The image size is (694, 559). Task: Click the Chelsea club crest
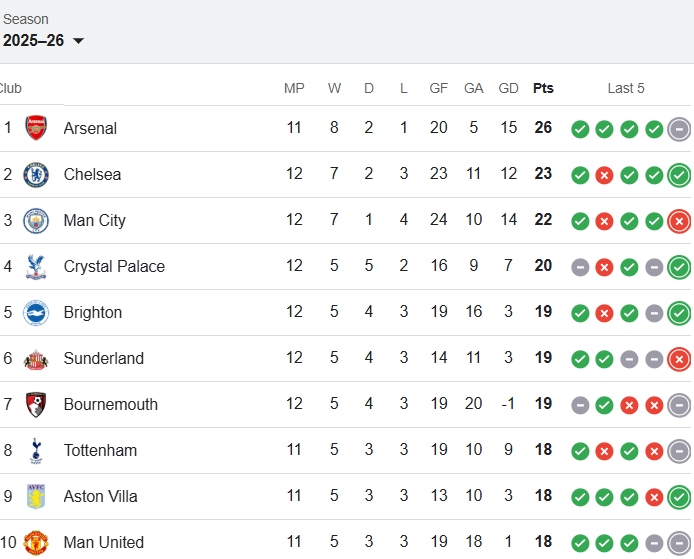point(36,174)
